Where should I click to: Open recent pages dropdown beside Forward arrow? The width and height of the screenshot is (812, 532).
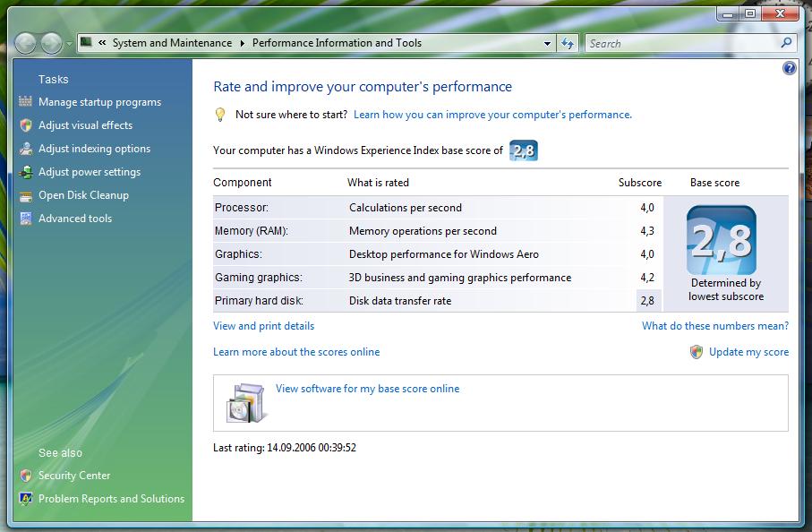click(x=69, y=44)
